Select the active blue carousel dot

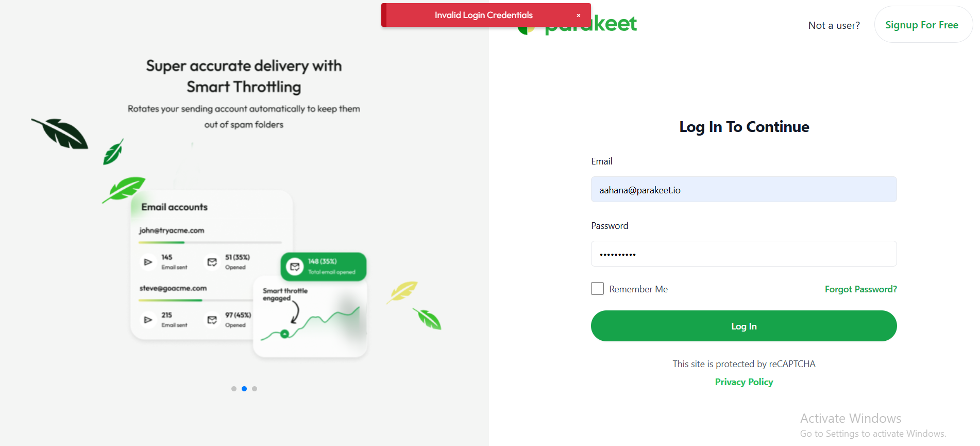pyautogui.click(x=244, y=389)
